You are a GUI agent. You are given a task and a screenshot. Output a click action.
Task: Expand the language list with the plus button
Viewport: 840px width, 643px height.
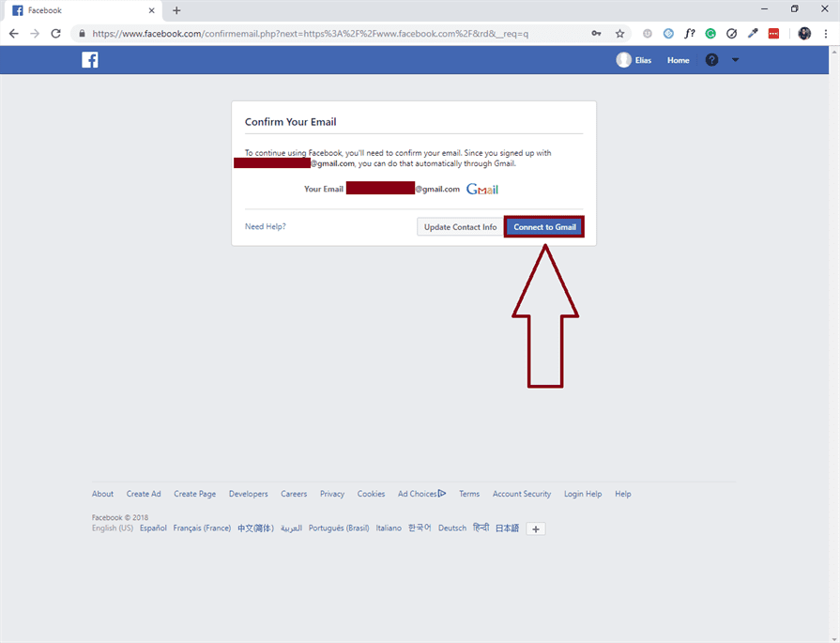(535, 528)
